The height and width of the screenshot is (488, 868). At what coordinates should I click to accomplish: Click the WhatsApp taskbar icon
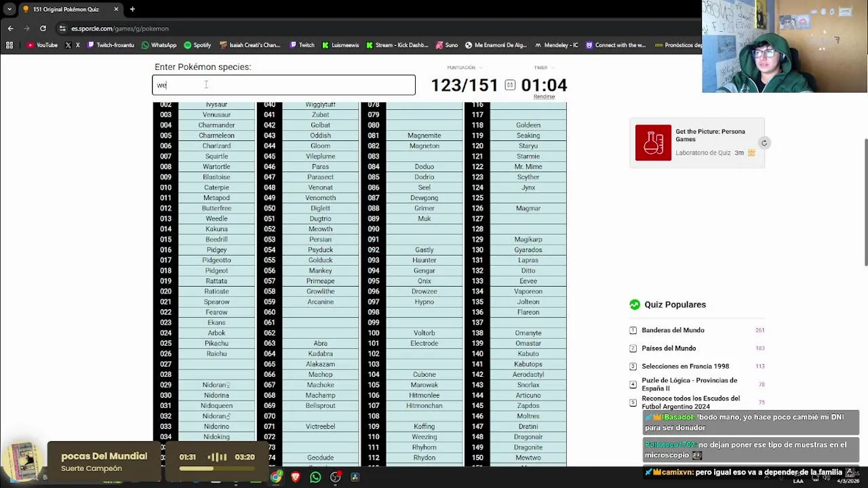pyautogui.click(x=315, y=477)
